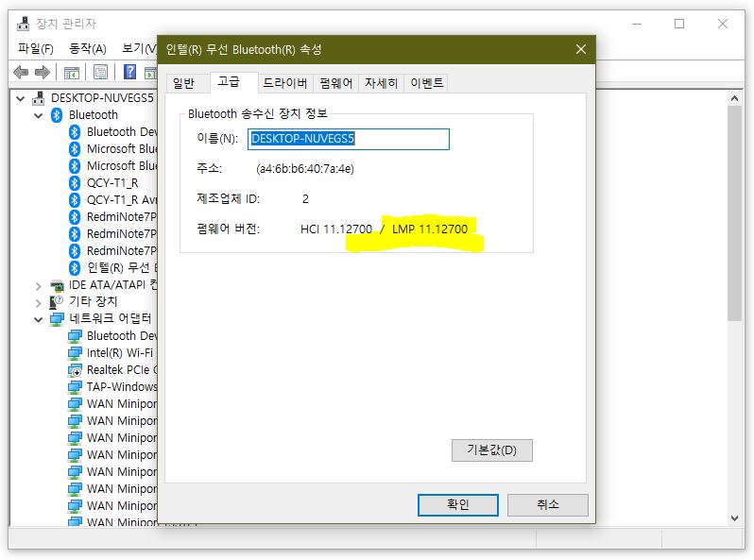Maximize the Device Manager window
This screenshot has height=560, width=754.
679,24
